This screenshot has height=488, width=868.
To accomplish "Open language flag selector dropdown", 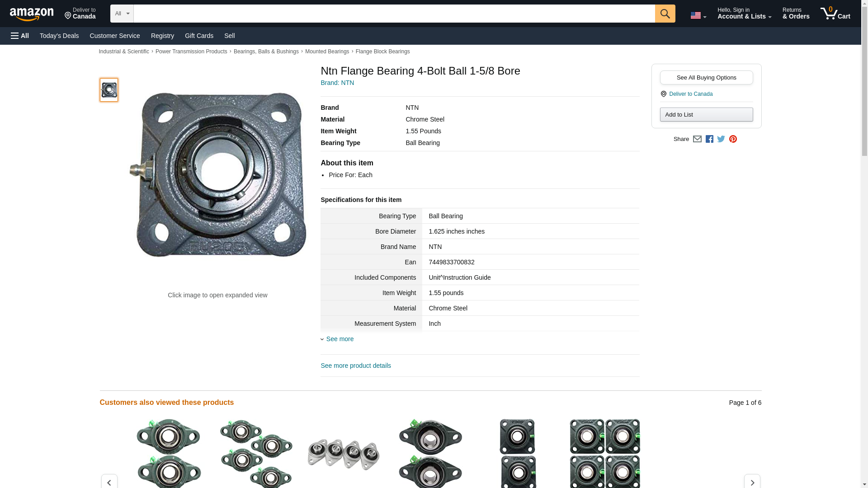I will coord(698,15).
